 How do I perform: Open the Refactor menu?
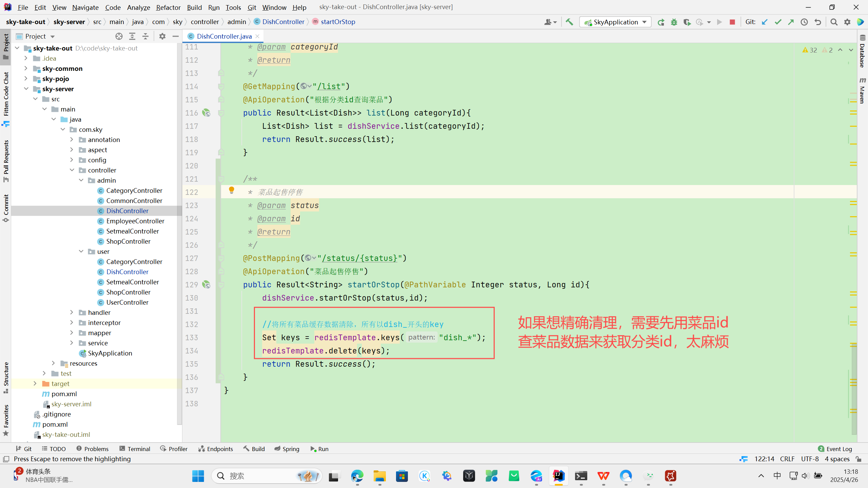168,7
